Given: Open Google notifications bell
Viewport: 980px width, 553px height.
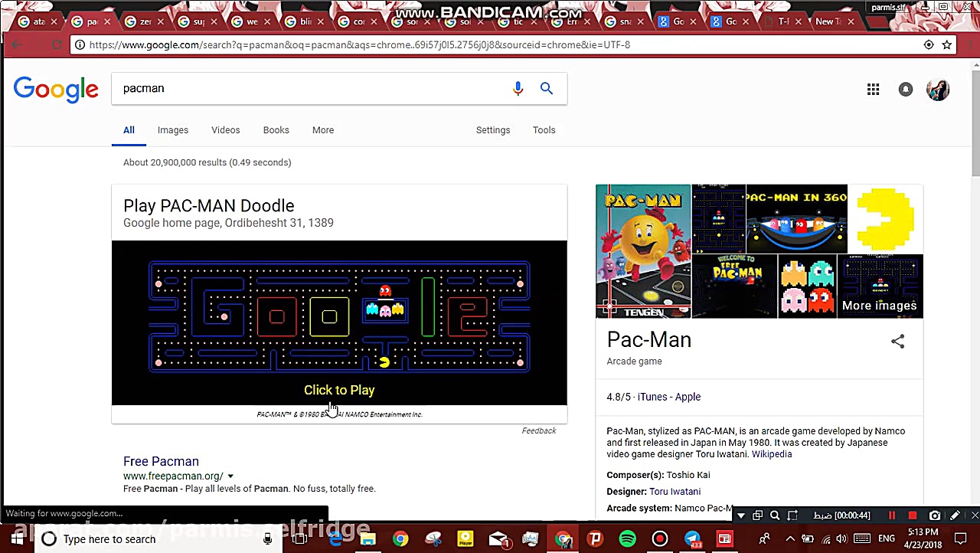Looking at the screenshot, I should [x=906, y=90].
